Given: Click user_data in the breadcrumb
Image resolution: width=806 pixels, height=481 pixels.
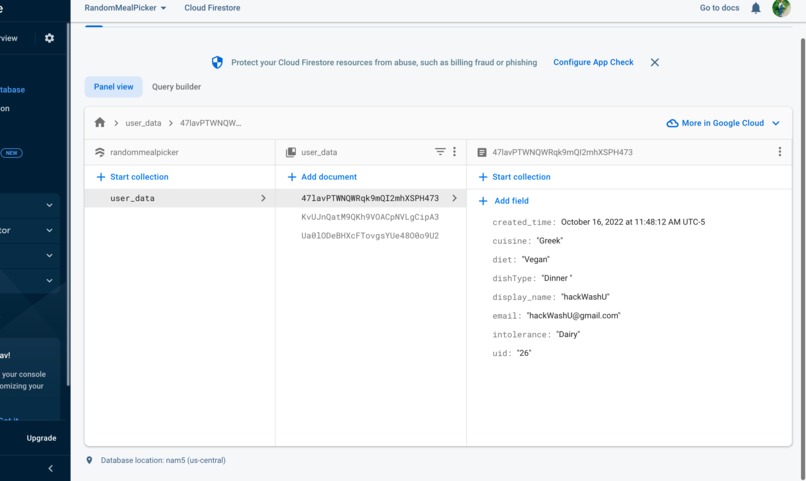Looking at the screenshot, I should [x=143, y=123].
